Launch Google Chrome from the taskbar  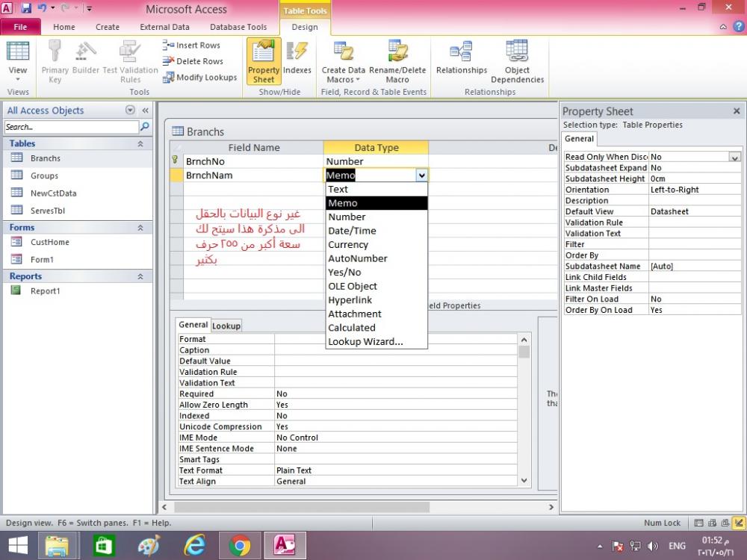point(239,545)
